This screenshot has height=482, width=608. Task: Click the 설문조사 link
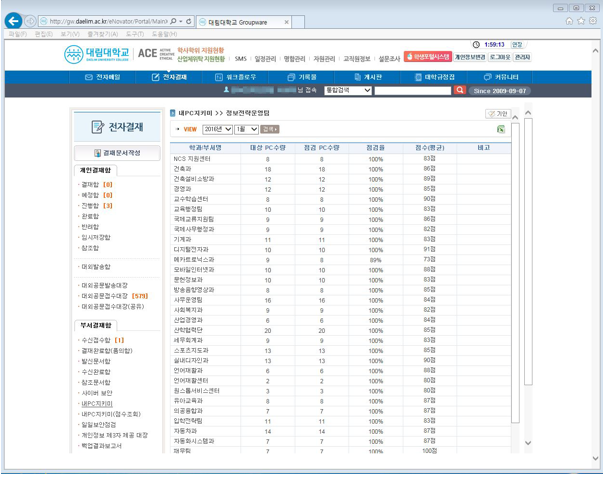(x=389, y=59)
